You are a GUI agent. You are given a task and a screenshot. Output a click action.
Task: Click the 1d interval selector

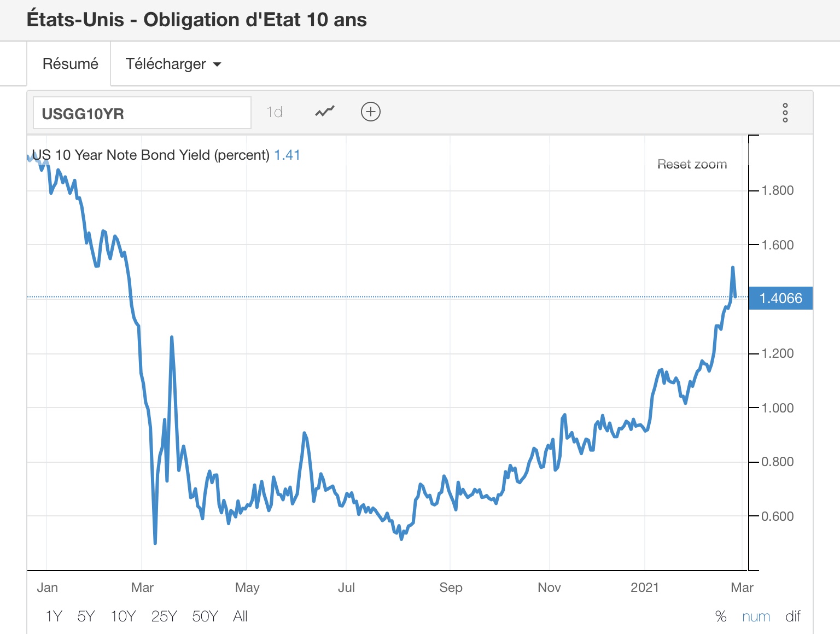coord(275,112)
